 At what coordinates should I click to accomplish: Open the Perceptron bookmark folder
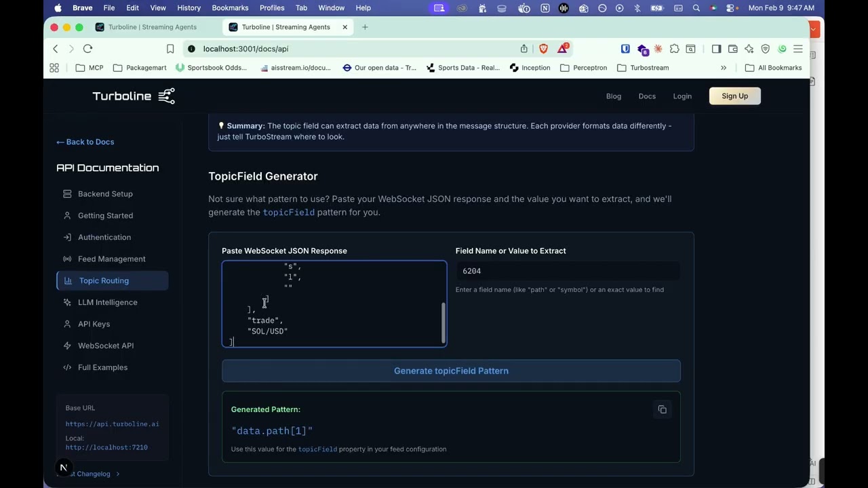[x=583, y=68]
